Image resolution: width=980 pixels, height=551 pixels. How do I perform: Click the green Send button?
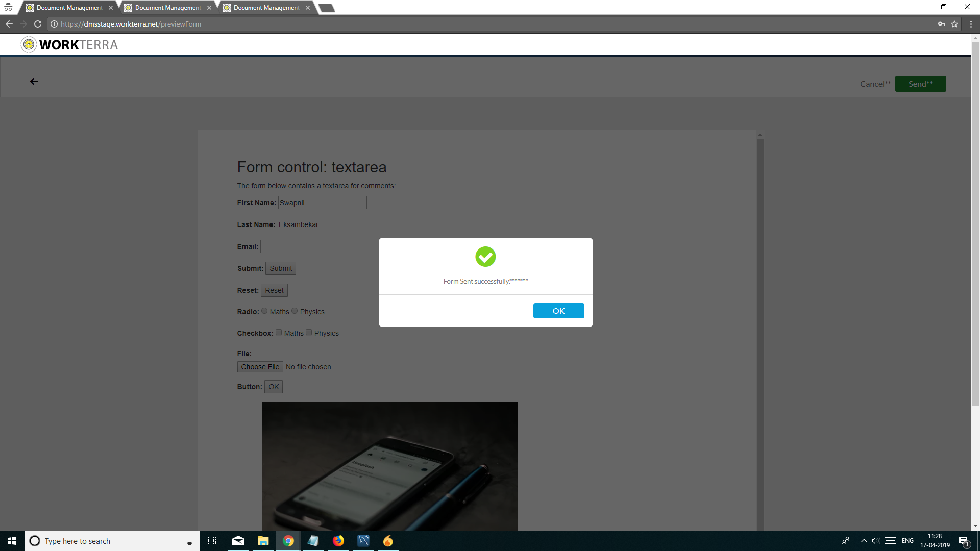point(920,84)
